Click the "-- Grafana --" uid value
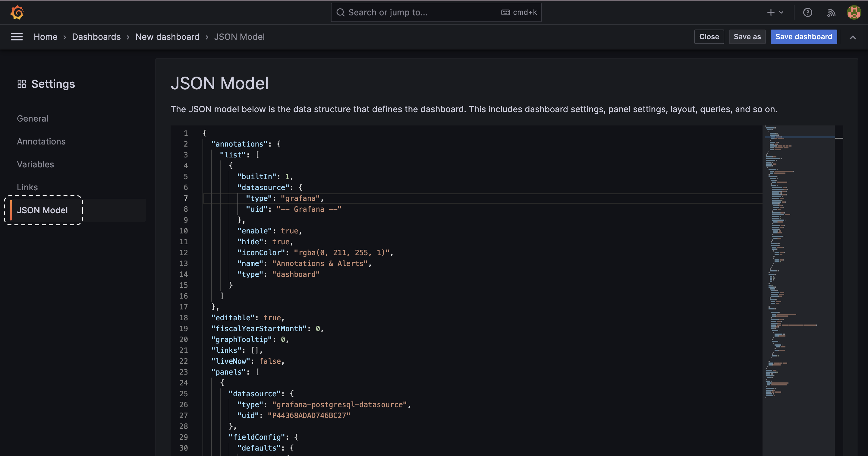 click(x=309, y=209)
